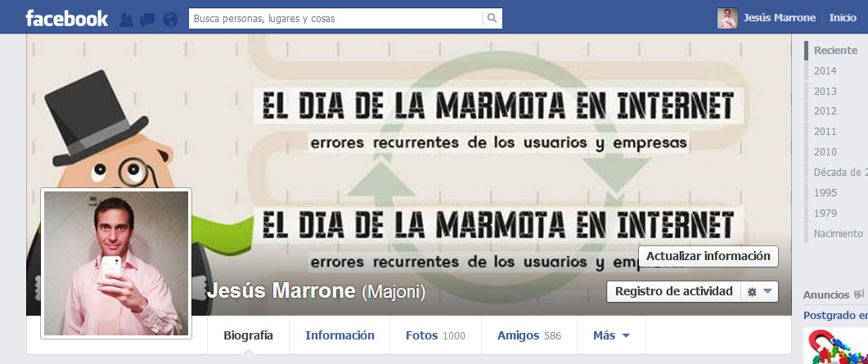Open the profile picture thumbnail
This screenshot has width=868, height=364.
[x=116, y=263]
